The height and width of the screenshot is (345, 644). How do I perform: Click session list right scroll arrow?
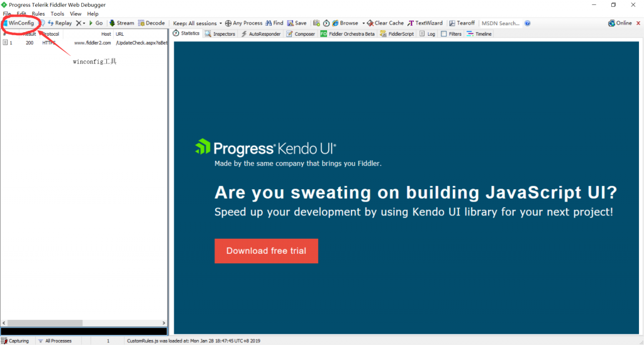click(x=164, y=323)
